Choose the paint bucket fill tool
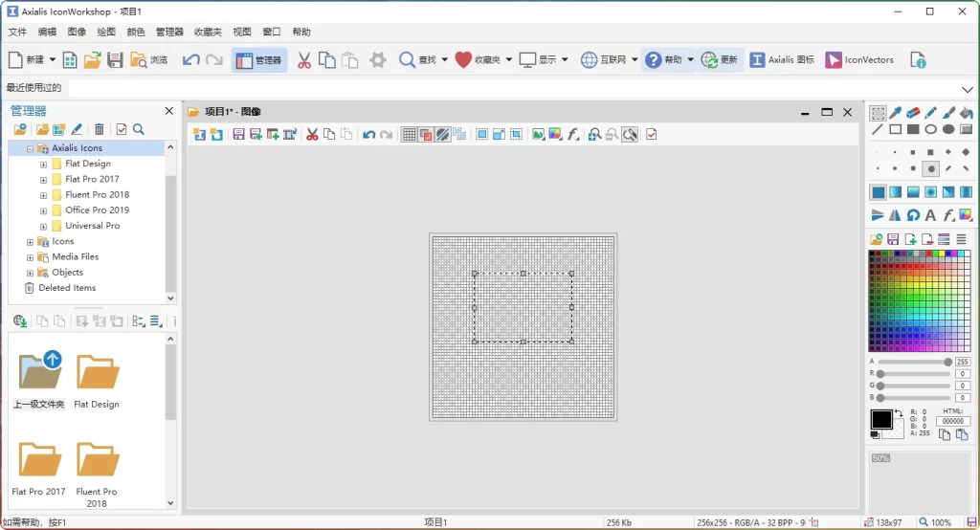This screenshot has height=530, width=980. point(967,113)
